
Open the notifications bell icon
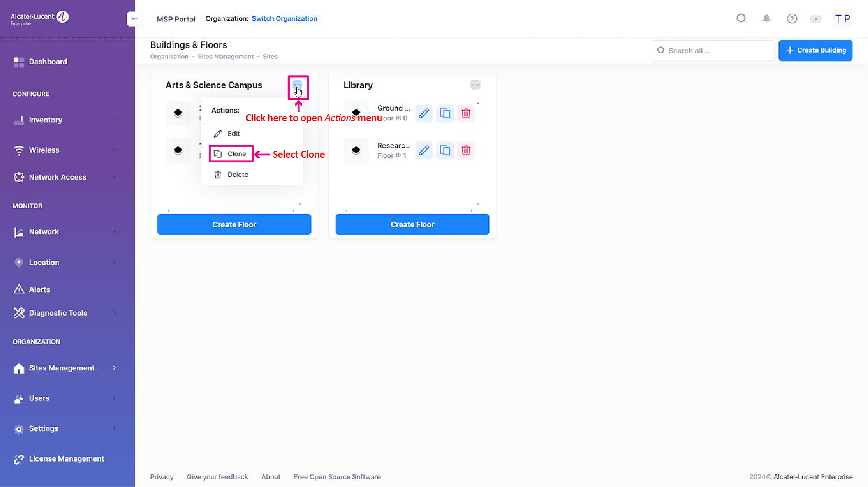tap(767, 18)
